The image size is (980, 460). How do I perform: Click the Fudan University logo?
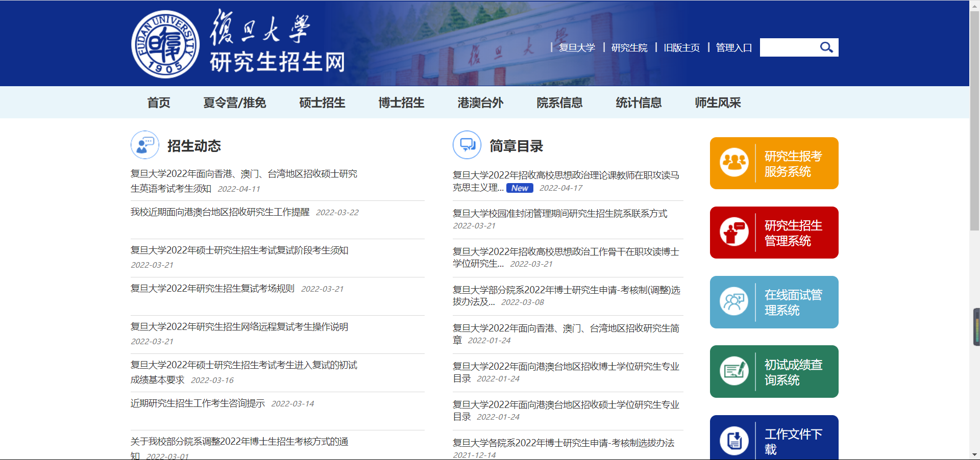[166, 44]
